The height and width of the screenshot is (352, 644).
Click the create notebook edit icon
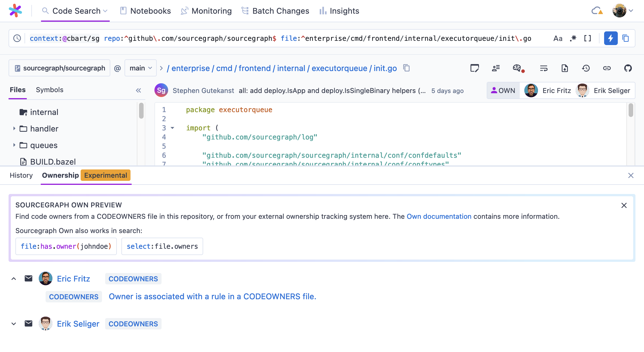pos(475,68)
